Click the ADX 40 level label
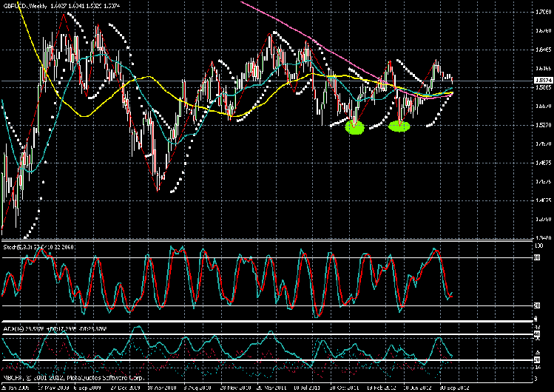This screenshot has width=554, height=392. (x=537, y=334)
